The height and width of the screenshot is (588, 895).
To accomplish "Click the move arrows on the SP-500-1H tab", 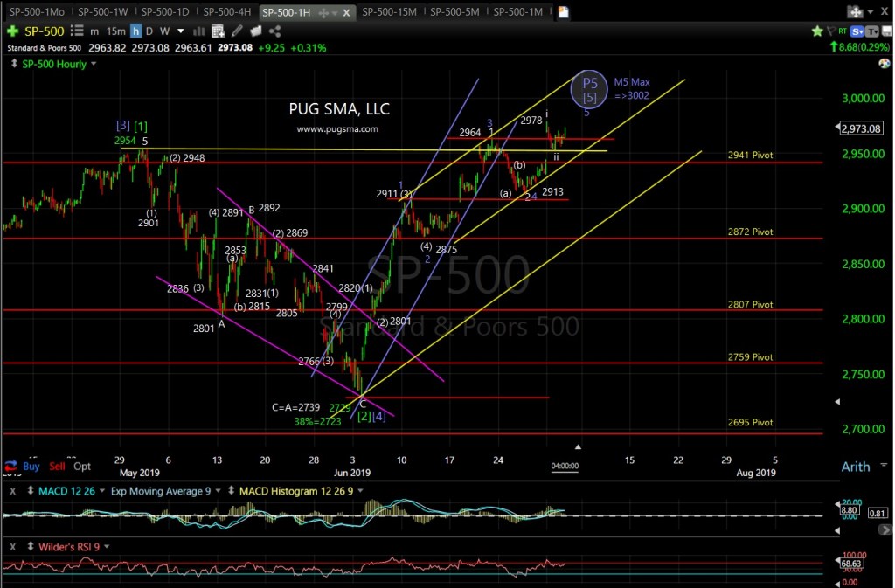I will click(x=323, y=12).
